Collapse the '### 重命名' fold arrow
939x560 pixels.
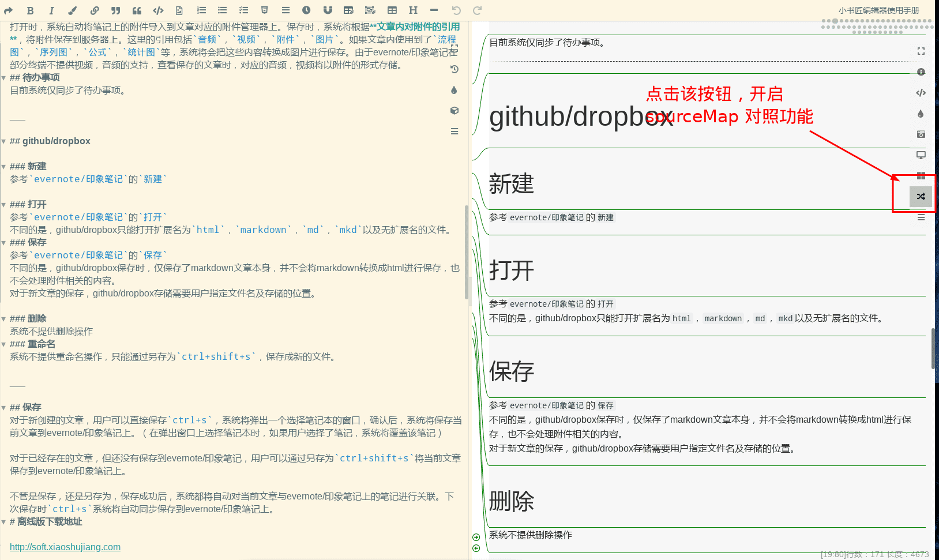pos(3,344)
